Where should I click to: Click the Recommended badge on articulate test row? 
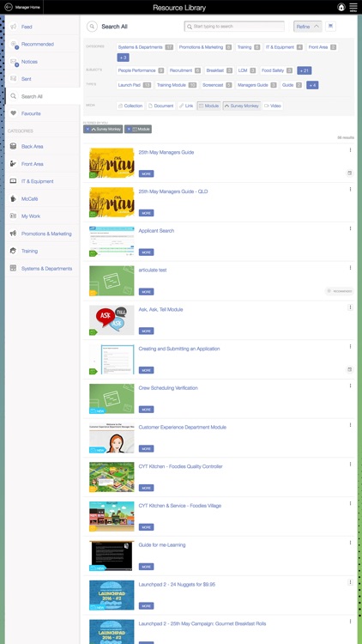(340, 291)
